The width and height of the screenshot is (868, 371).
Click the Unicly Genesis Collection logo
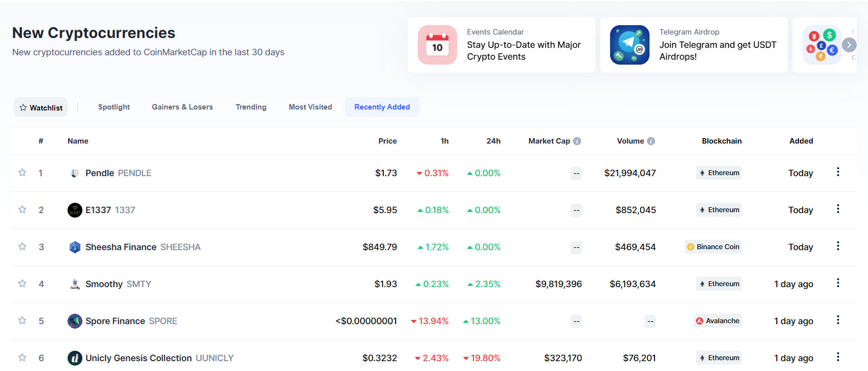coord(75,358)
